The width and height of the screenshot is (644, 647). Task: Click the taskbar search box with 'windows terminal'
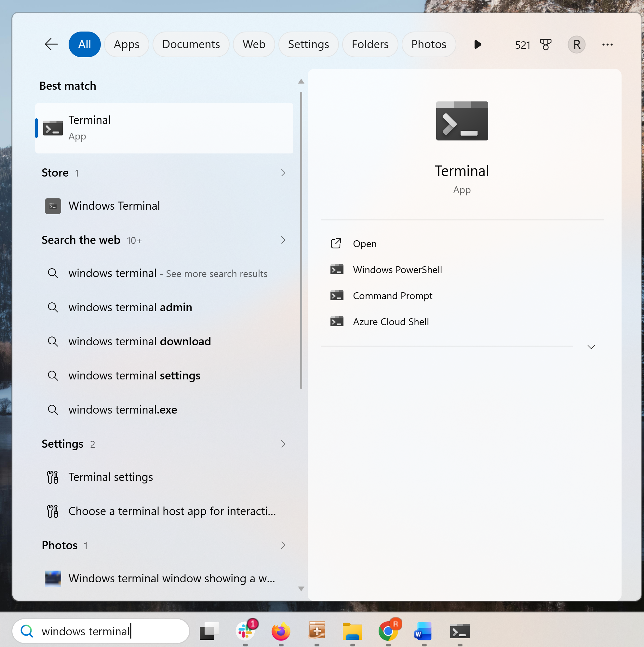point(101,631)
